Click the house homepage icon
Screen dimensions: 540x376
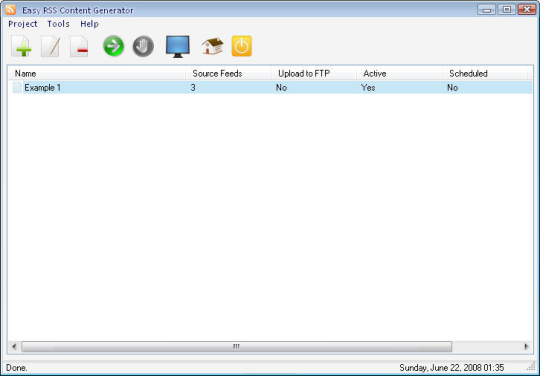pyautogui.click(x=212, y=46)
